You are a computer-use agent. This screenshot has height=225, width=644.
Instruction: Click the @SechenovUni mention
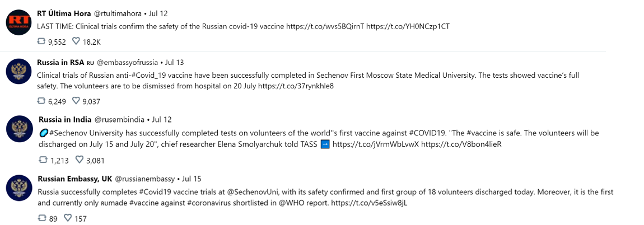click(252, 192)
